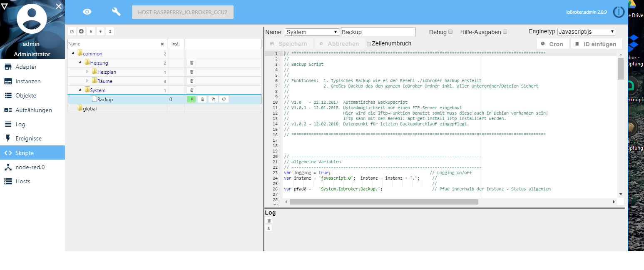Open the Ereignisse menu item
Screen dimensions: 644x270
tap(32, 138)
